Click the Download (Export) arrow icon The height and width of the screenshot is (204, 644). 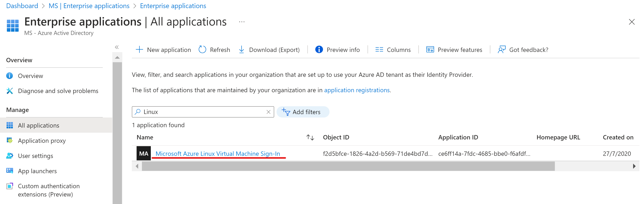[242, 49]
